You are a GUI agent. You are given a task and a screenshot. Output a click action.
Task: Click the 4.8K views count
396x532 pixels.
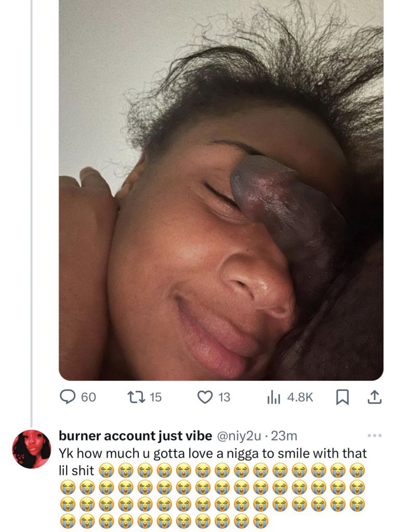[x=300, y=397]
